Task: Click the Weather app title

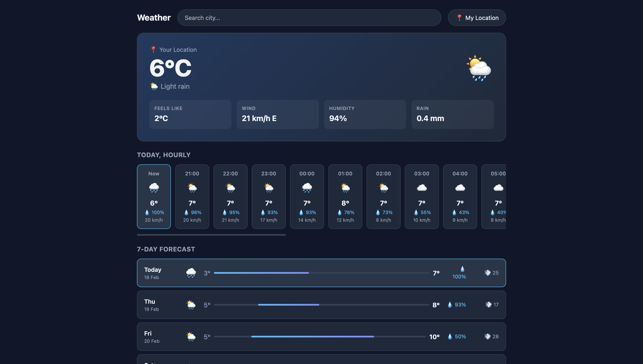Action: (x=154, y=17)
